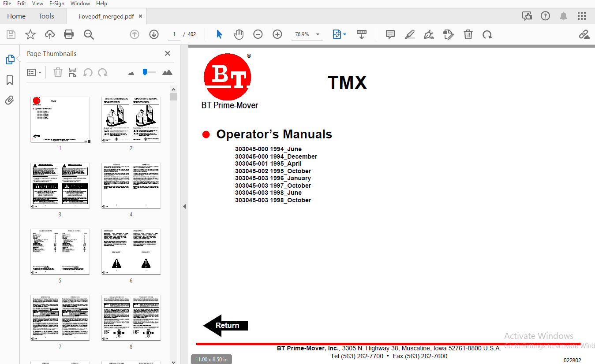Click the Zoom in plus button
Screen dimensions: 595x364
(277, 34)
